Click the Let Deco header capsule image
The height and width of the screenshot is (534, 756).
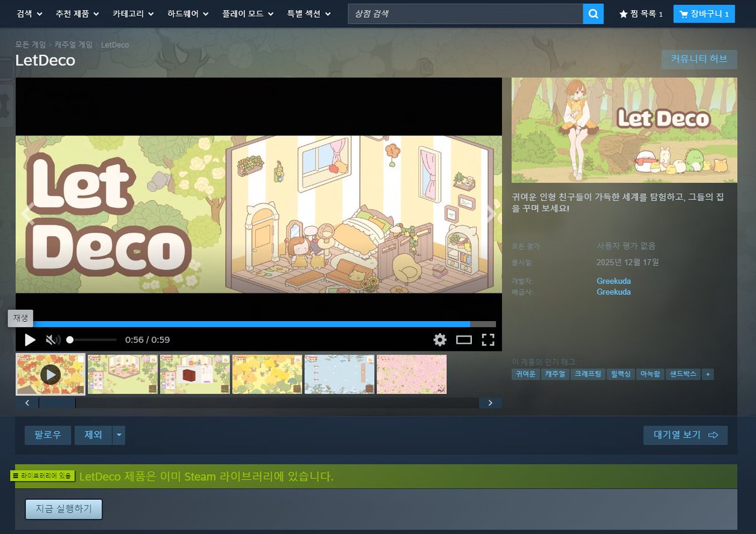(x=624, y=130)
